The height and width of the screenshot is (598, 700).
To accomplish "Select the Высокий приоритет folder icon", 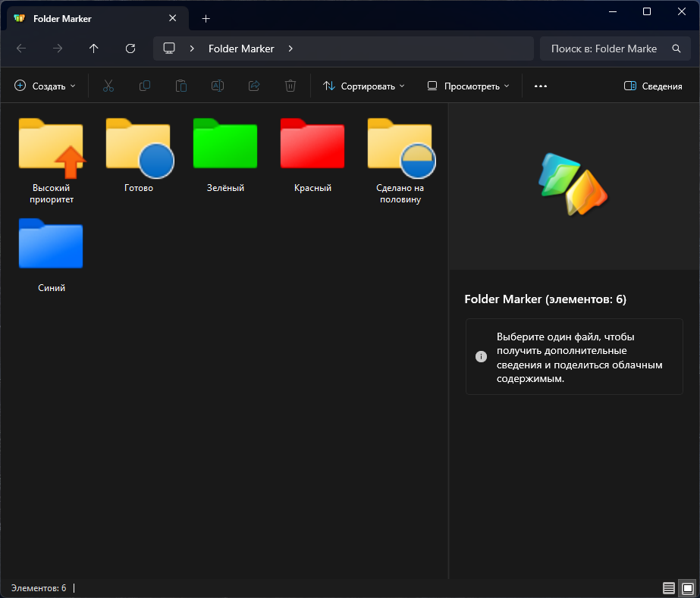I will coord(52,148).
